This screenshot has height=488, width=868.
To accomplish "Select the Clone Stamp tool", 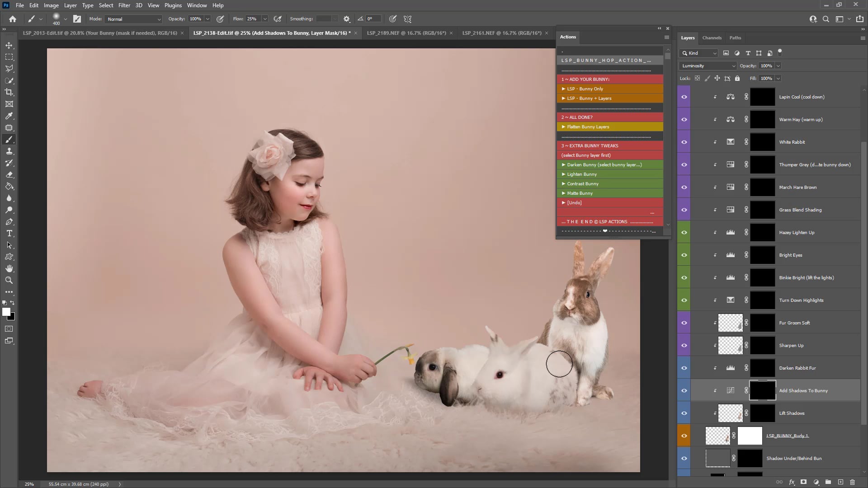I will click(9, 151).
